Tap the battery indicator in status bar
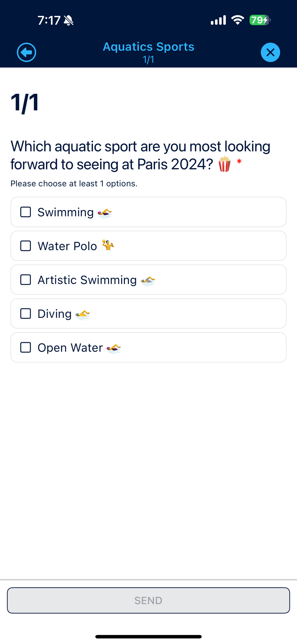Viewport: 297px width, 644px height. 260,20
